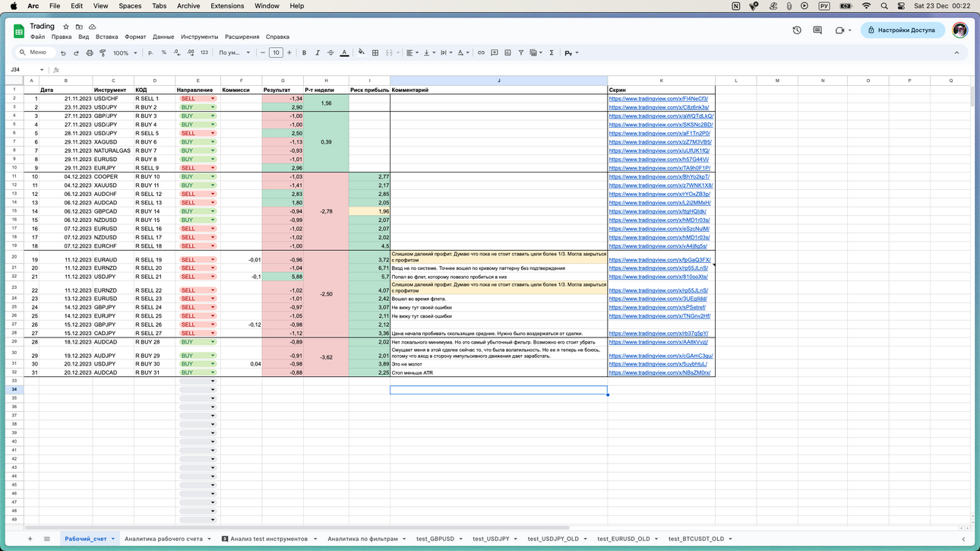Toggle bold formatting
Screen dimensions: 980x551
click(x=304, y=53)
